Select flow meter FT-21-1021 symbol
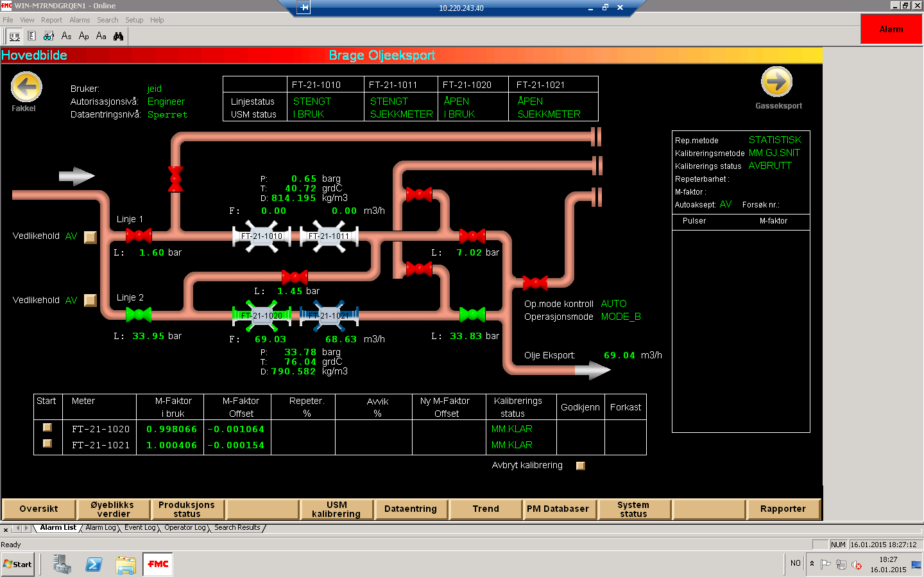Viewport: 924px width, 578px height. pos(329,315)
